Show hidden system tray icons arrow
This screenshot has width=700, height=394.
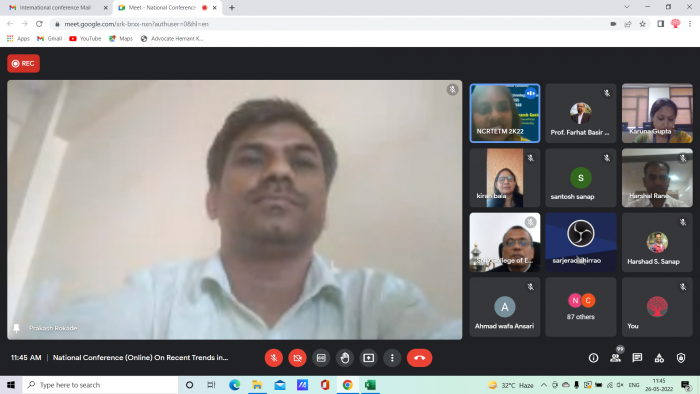click(543, 385)
